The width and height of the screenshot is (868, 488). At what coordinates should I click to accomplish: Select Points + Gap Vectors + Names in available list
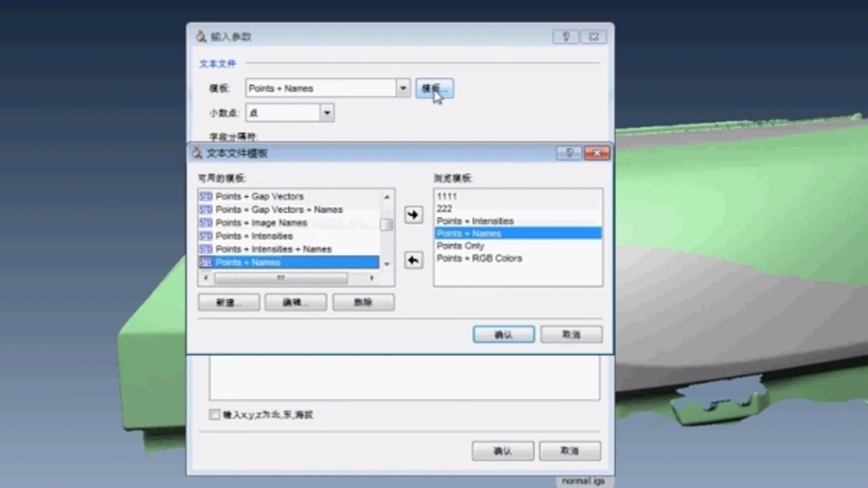pyautogui.click(x=288, y=209)
